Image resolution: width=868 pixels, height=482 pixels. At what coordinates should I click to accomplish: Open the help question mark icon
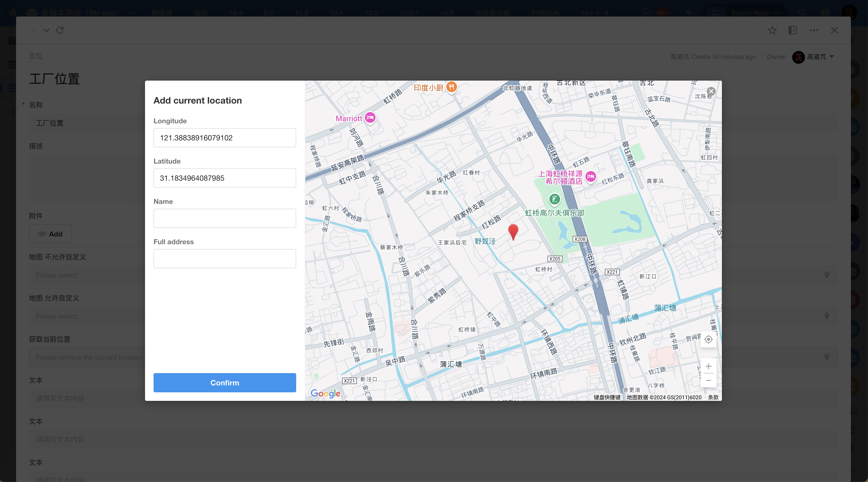(x=825, y=13)
